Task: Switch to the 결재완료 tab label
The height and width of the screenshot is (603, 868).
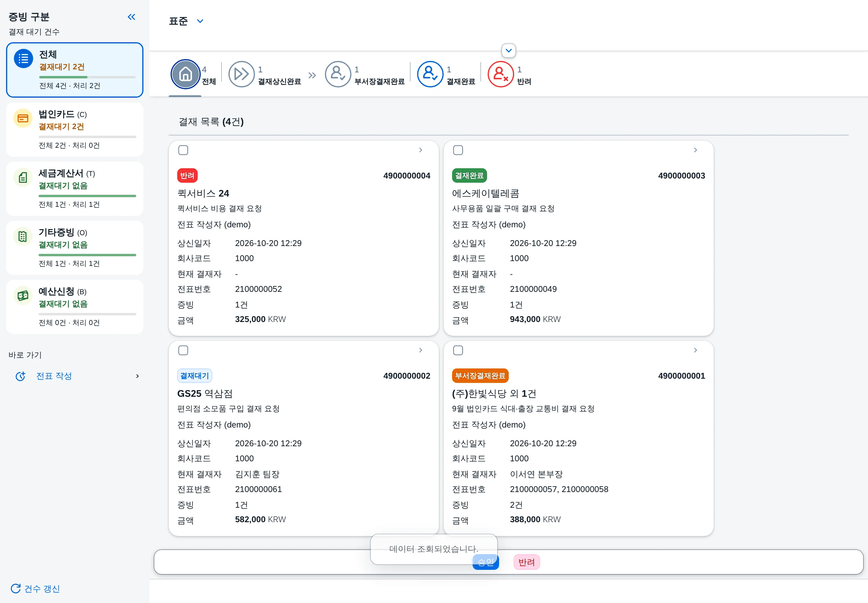Action: [x=461, y=82]
